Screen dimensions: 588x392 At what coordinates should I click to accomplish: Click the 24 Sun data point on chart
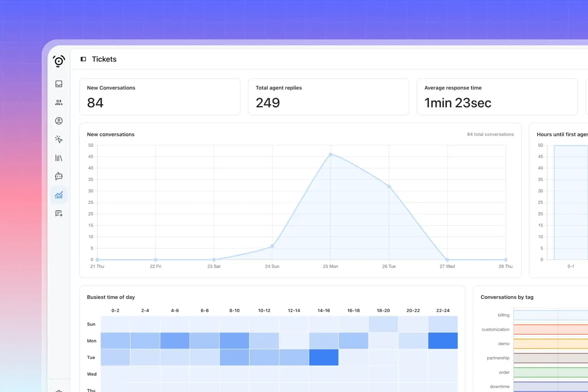tap(272, 246)
